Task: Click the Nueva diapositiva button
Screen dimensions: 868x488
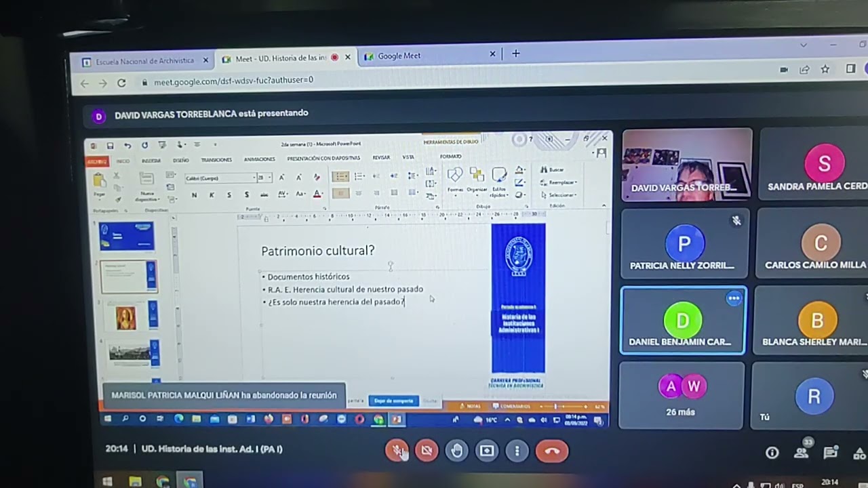Action: pos(146,186)
